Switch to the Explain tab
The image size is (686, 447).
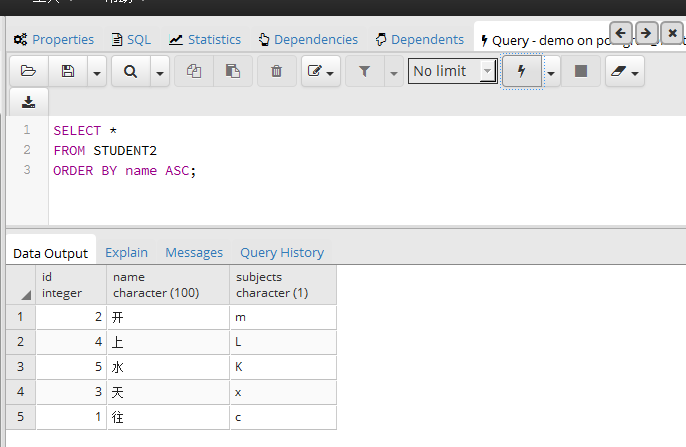[x=126, y=253]
